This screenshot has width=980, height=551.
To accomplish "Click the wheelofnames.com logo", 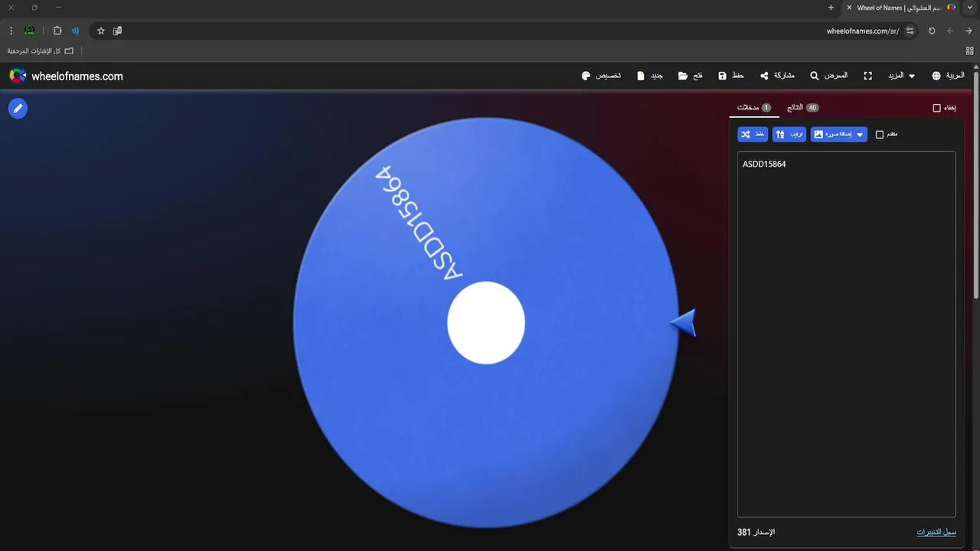I will [x=66, y=76].
